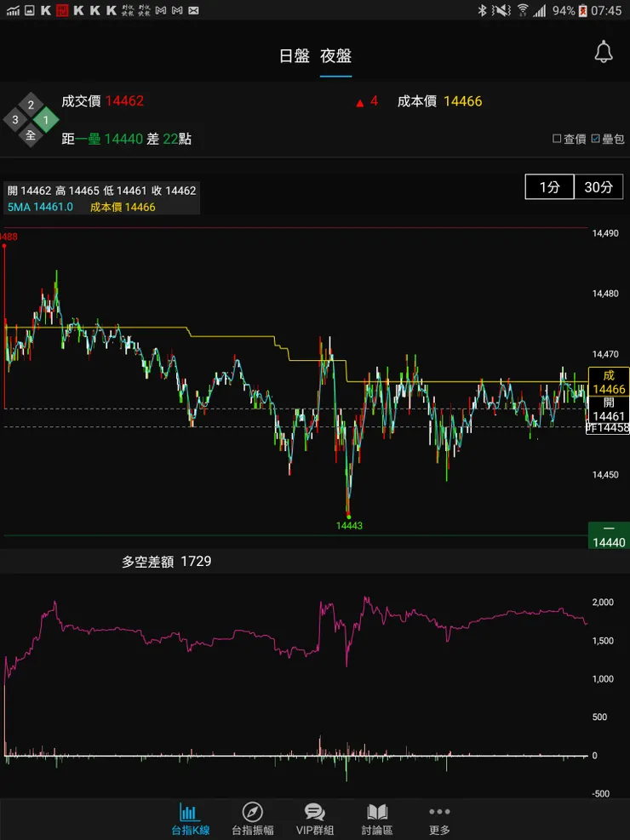Select the 夜盤 tab

click(x=336, y=56)
